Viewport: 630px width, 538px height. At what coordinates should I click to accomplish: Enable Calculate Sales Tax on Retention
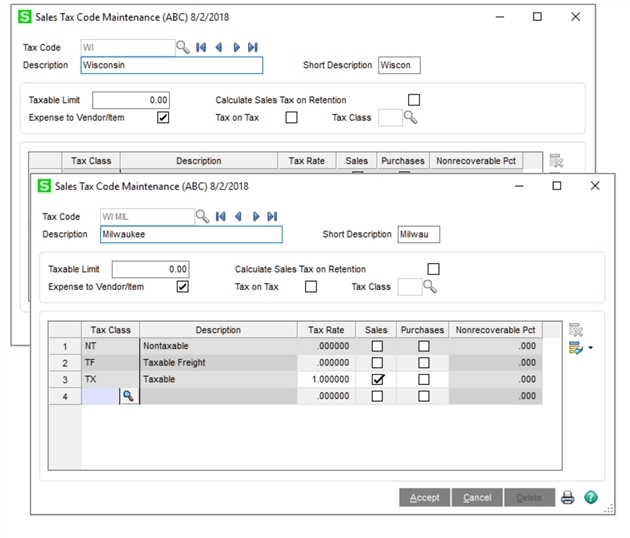point(433,269)
